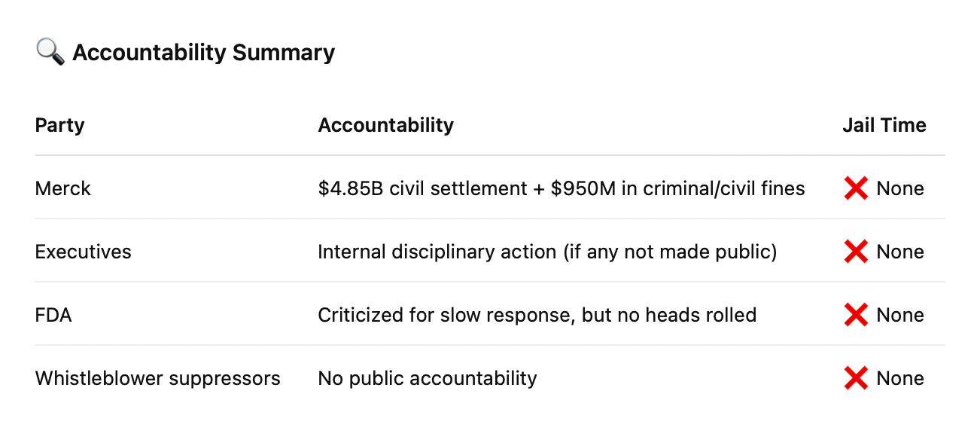Viewport: 980px width, 446px height.
Task: Click the magnifying glass icon beside Accountability Summary
Action: point(50,52)
